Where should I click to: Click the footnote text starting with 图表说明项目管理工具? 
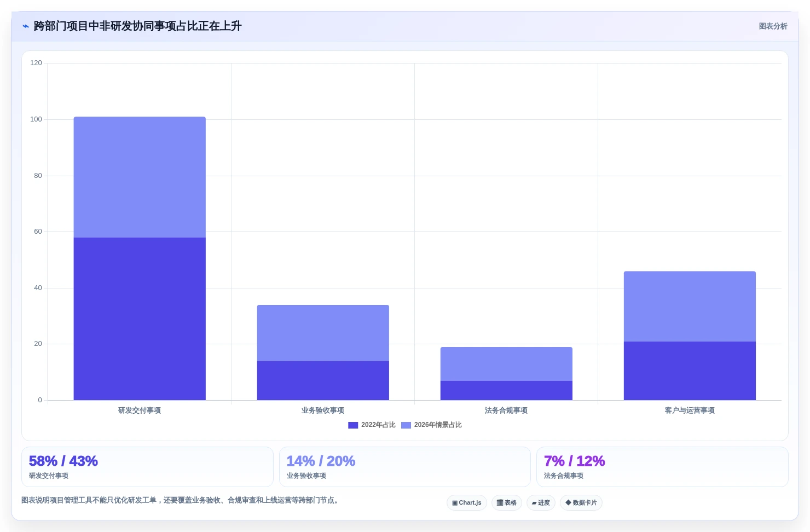[x=181, y=500]
